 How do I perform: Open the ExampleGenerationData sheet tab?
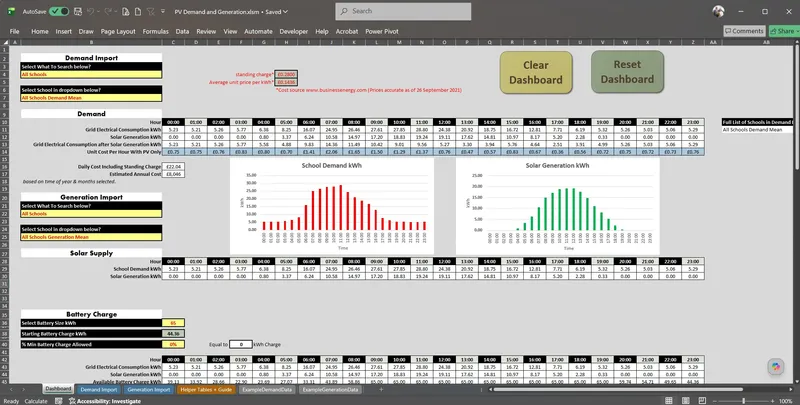point(331,389)
